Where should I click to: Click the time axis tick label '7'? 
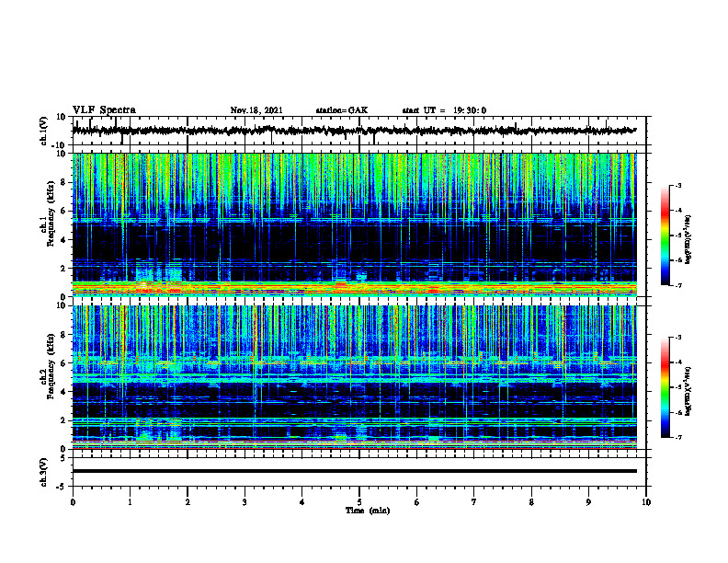474,502
